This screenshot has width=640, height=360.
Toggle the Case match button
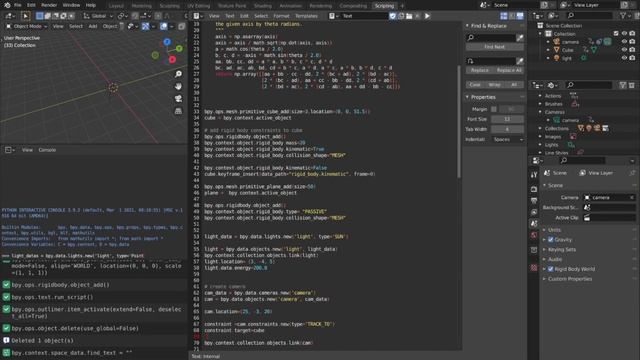[x=475, y=84]
